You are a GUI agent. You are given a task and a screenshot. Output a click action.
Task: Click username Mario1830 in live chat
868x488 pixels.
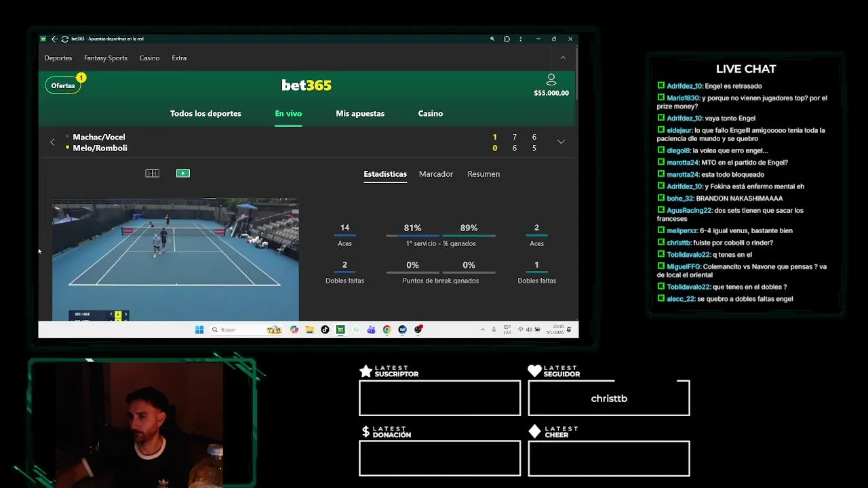[x=682, y=98]
